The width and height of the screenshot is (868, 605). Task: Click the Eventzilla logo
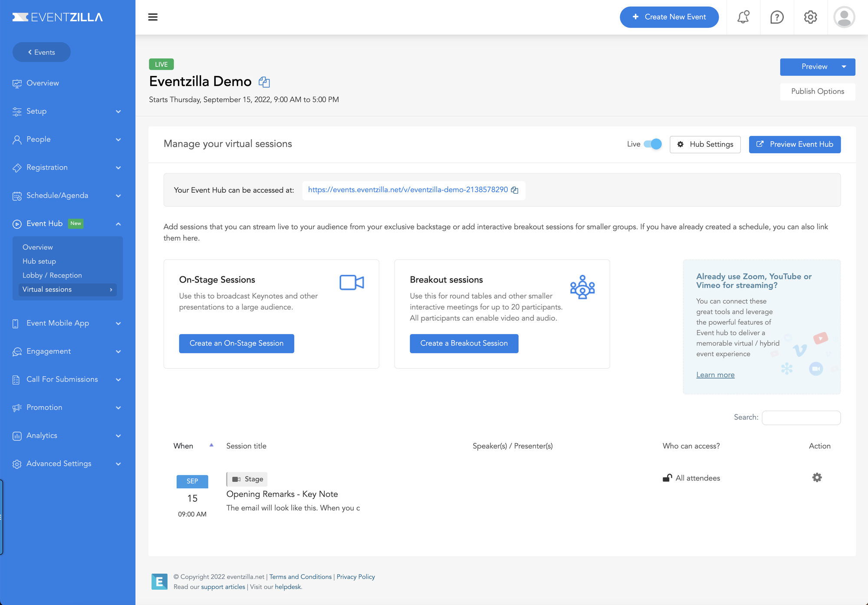pyautogui.click(x=57, y=17)
